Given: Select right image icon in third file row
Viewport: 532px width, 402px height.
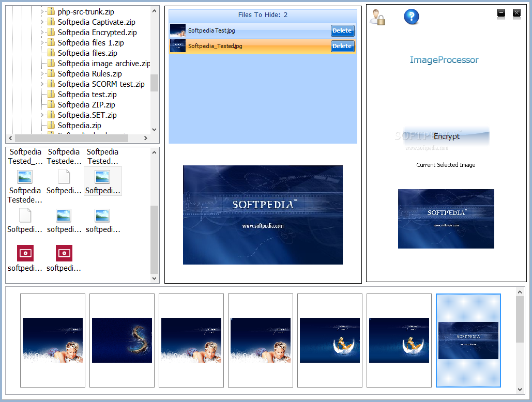Looking at the screenshot, I should pyautogui.click(x=102, y=215).
